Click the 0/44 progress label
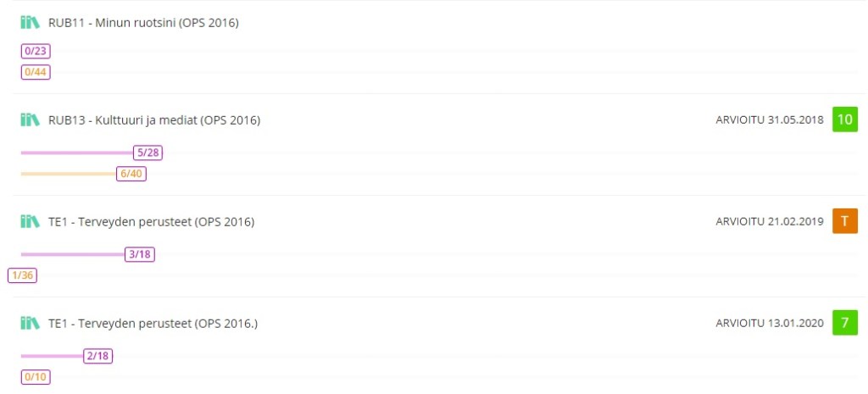Screen dimensions: 868x394 [36, 71]
